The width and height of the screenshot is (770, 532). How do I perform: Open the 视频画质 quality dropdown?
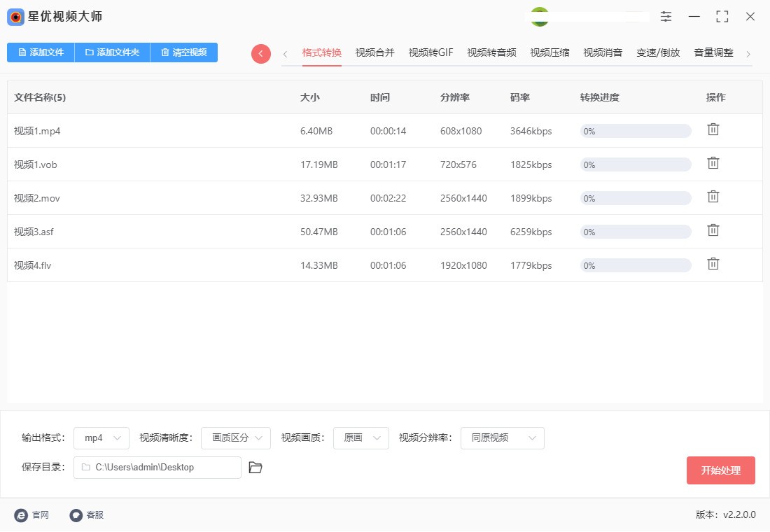[360, 437]
